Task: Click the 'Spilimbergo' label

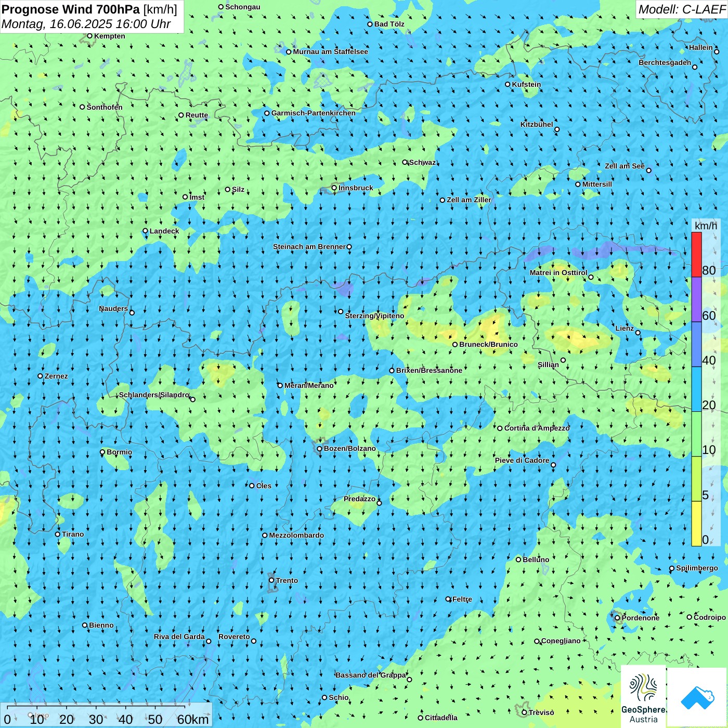Action: click(697, 568)
